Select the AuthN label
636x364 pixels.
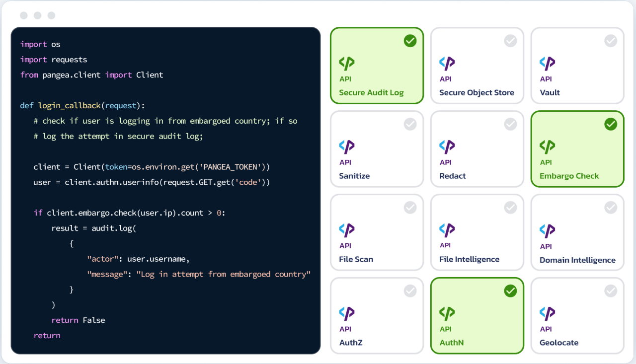[x=451, y=343]
